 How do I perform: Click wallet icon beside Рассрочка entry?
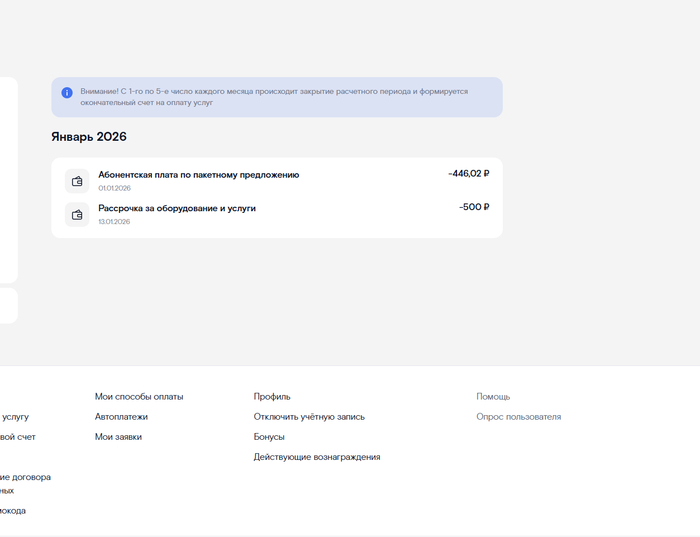[x=77, y=214]
